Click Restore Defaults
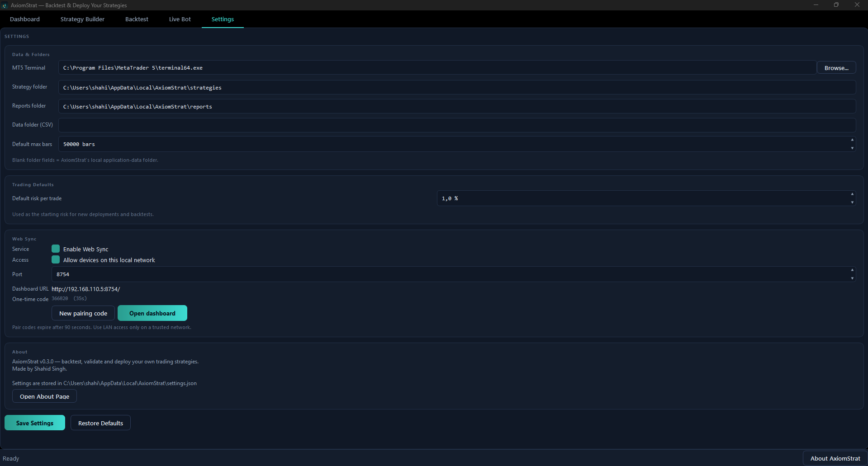Viewport: 868px width, 466px height. 100,423
